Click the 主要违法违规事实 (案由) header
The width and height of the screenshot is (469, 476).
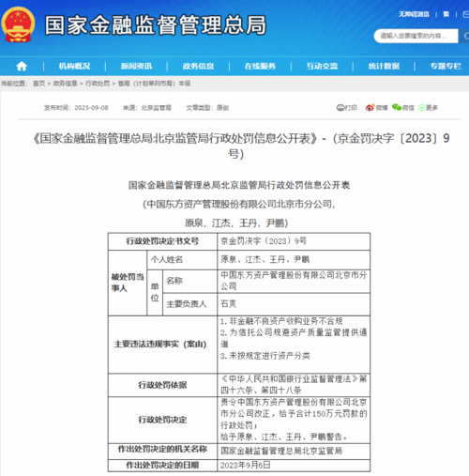162,345
